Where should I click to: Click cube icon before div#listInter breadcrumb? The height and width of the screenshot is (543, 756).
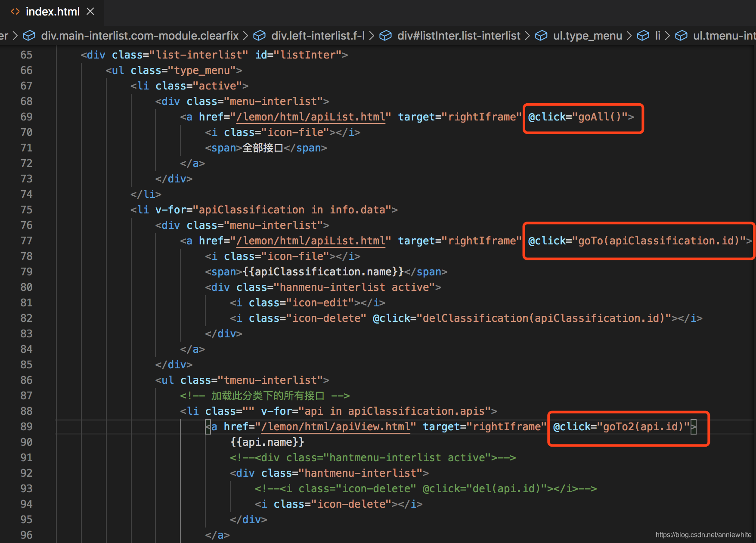[385, 35]
